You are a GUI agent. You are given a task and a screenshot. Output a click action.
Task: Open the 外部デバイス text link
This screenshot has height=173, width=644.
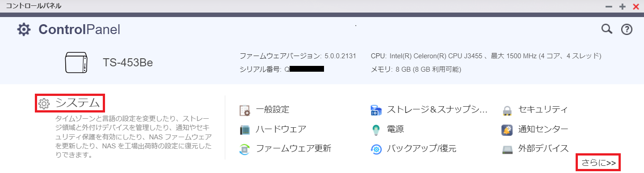(543, 149)
